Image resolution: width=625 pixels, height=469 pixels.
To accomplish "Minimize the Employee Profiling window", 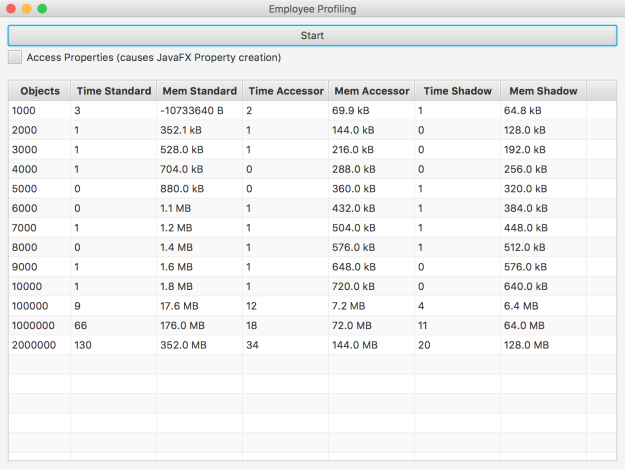I will pos(27,8).
